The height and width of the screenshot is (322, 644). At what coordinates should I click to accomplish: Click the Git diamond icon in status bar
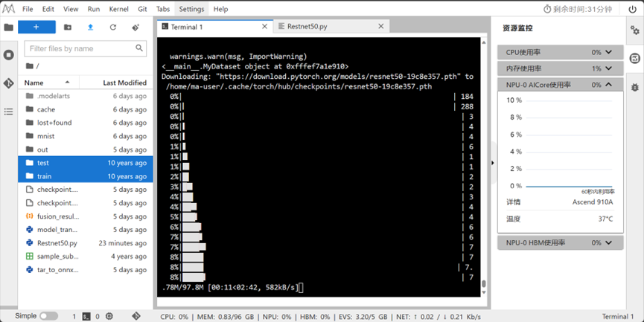coord(136,316)
